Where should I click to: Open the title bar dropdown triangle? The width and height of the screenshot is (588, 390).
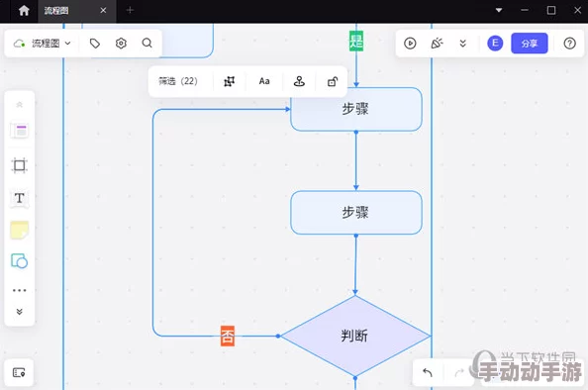pos(499,10)
